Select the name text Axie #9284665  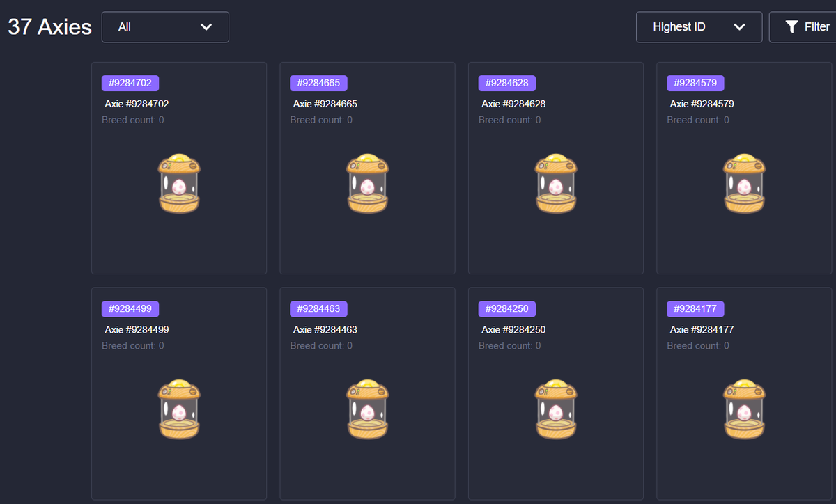pyautogui.click(x=325, y=104)
